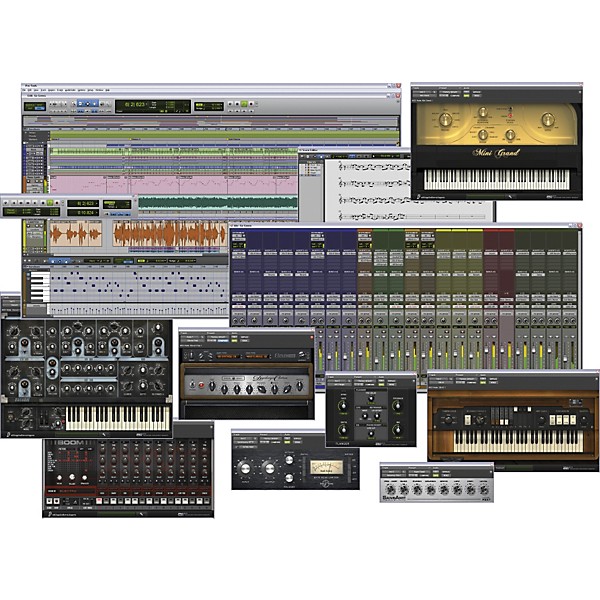Toggle green-lit button in Mini Grand plug-in header
Image resolution: width=600 pixels, height=600 pixels.
466,96
